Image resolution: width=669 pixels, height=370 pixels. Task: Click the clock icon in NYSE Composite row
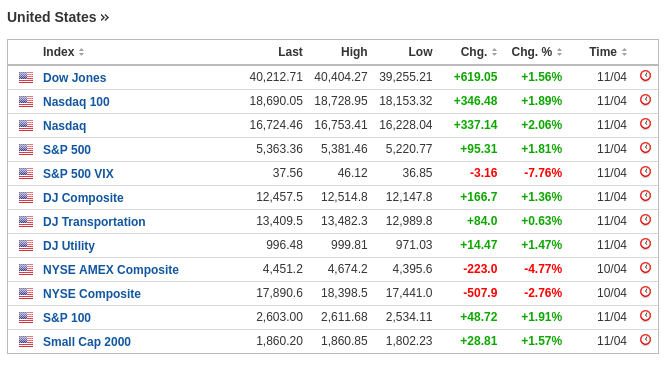(x=646, y=291)
